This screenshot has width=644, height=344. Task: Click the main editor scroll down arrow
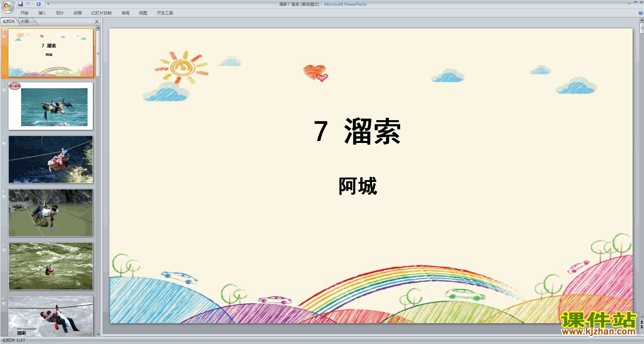pyautogui.click(x=642, y=317)
